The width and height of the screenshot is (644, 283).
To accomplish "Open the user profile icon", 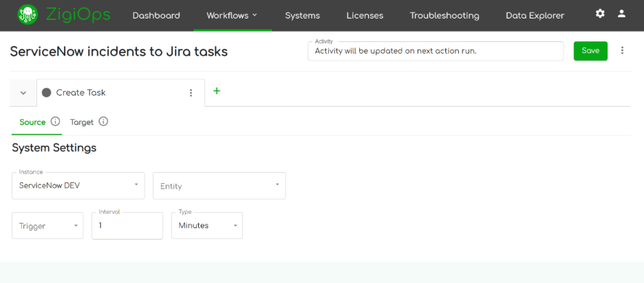I will tap(621, 14).
